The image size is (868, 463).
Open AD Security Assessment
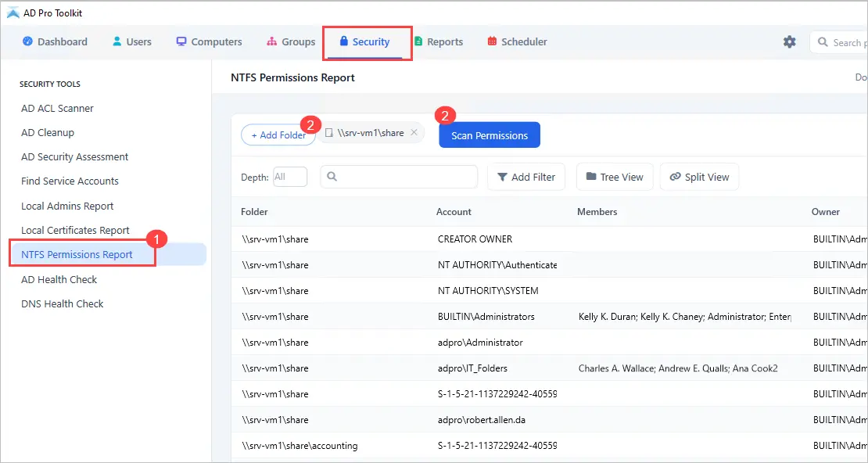[x=75, y=157]
